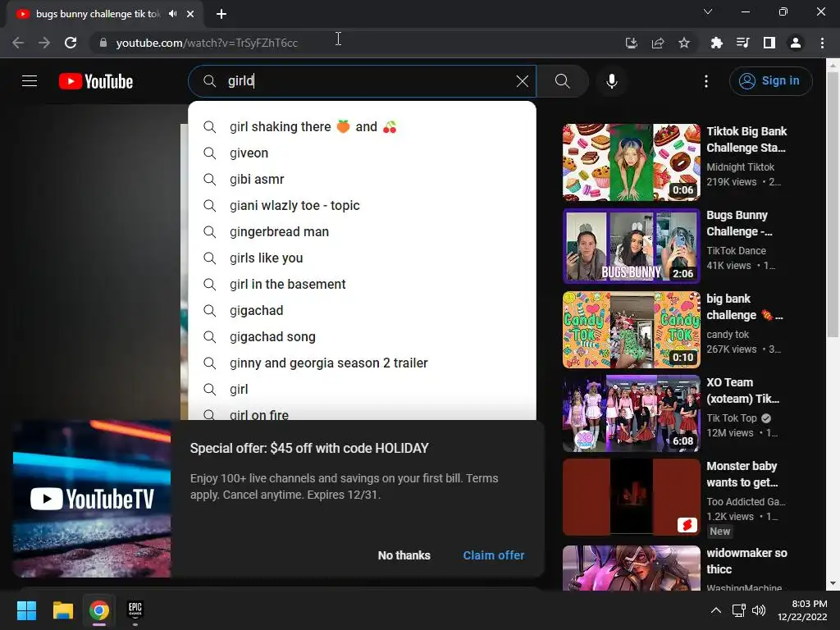Close the bugs bunny challenge tab
Image resolution: width=840 pixels, height=630 pixels.
point(190,14)
